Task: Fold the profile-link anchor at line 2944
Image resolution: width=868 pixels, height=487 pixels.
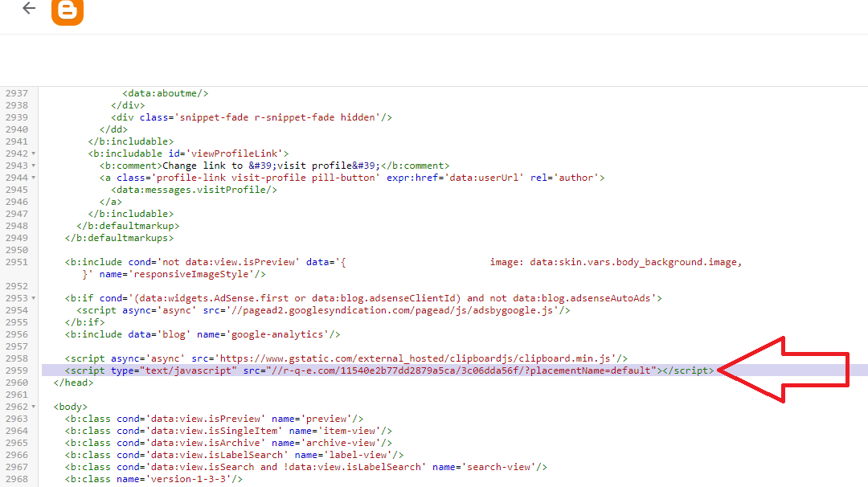Action: pyautogui.click(x=33, y=178)
